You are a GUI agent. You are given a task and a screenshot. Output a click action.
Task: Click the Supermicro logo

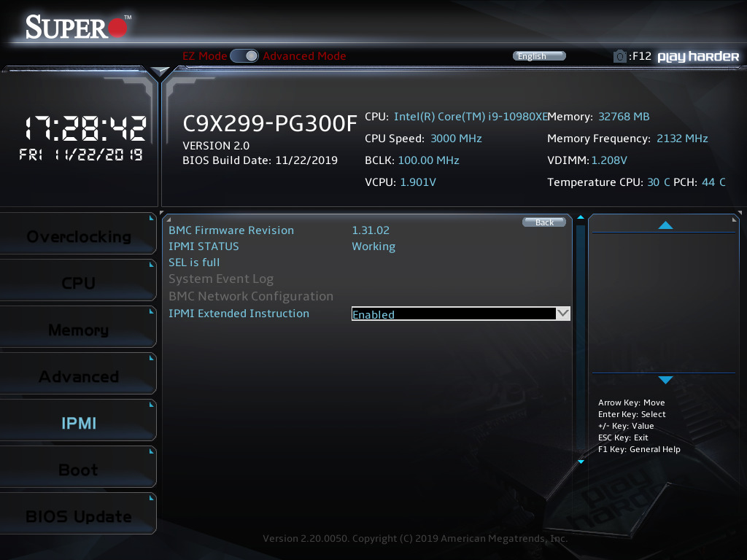pyautogui.click(x=79, y=27)
